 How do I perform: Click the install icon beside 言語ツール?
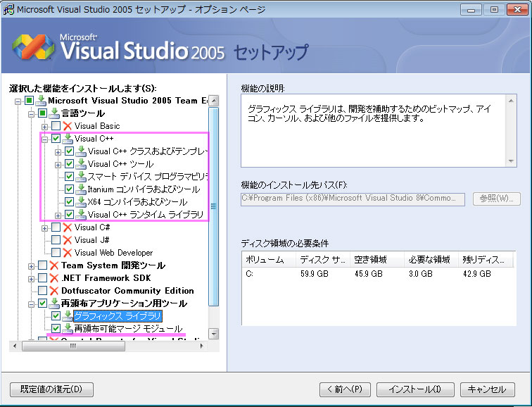pyautogui.click(x=54, y=113)
